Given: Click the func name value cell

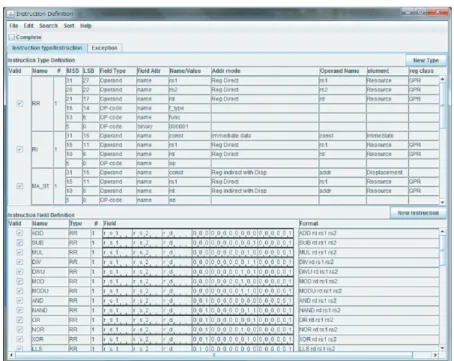Looking at the screenshot, I should (x=190, y=117).
